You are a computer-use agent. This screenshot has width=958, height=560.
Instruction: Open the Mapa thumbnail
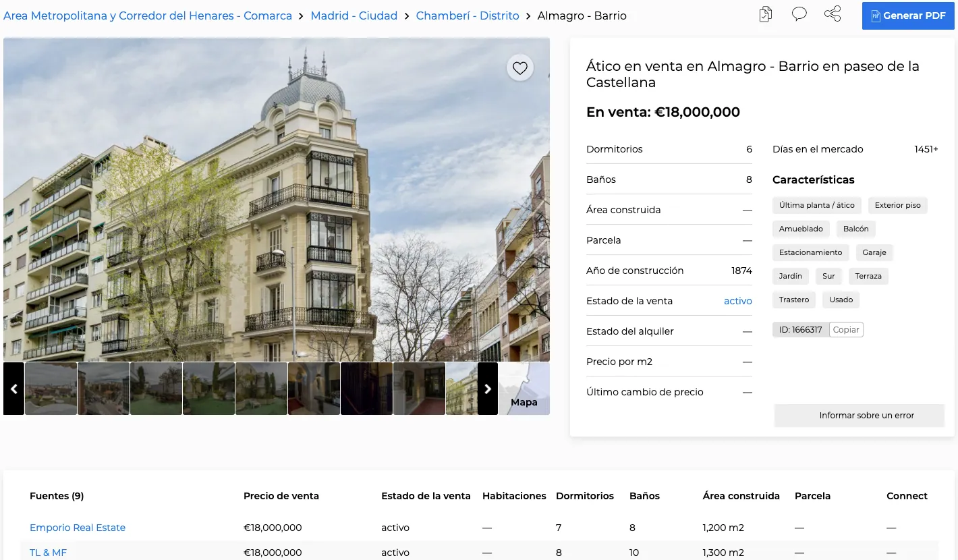(x=524, y=389)
